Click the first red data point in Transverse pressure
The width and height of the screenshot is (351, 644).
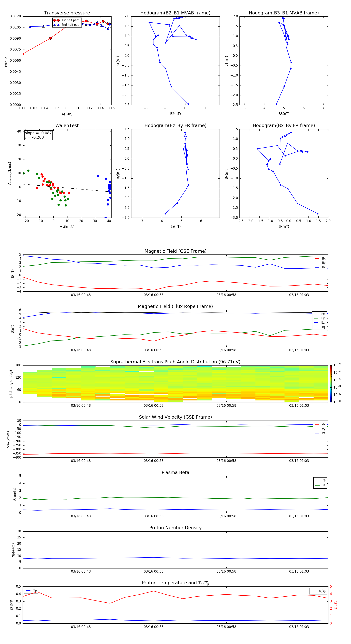23,54
